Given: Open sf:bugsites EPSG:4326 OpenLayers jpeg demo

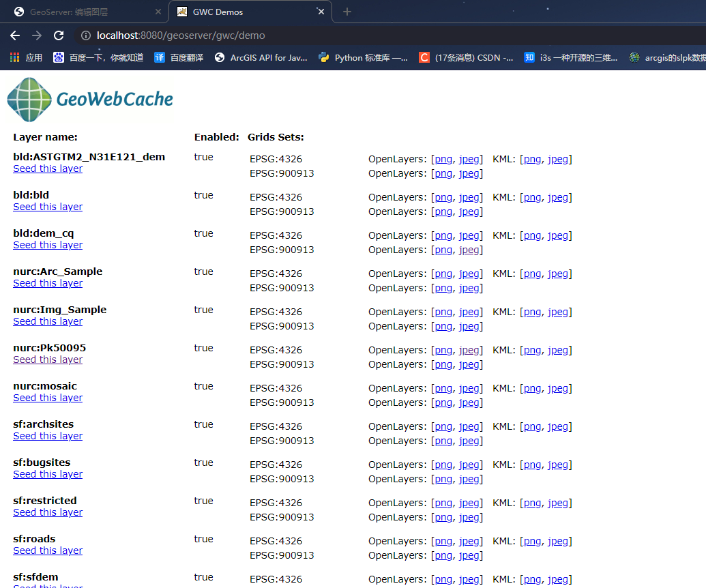Looking at the screenshot, I should pyautogui.click(x=469, y=465).
